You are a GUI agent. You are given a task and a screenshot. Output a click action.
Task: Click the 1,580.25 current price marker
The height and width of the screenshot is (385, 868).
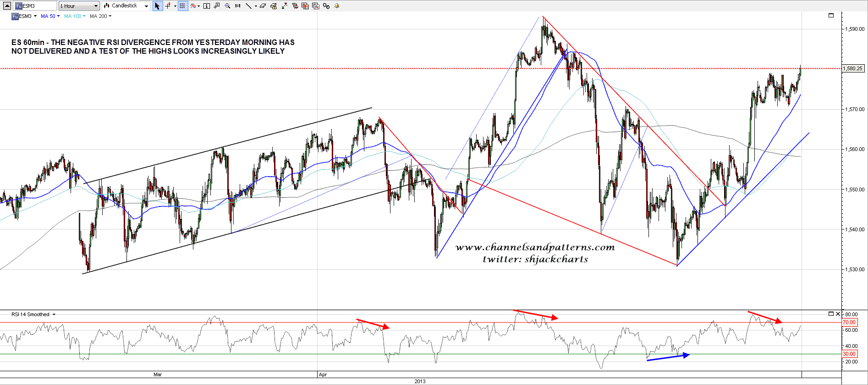coord(853,68)
